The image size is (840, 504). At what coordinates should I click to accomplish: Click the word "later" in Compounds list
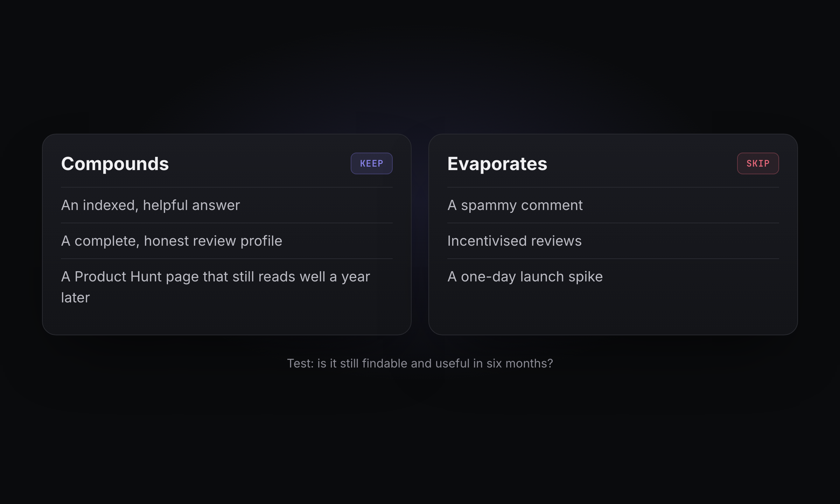(x=75, y=297)
